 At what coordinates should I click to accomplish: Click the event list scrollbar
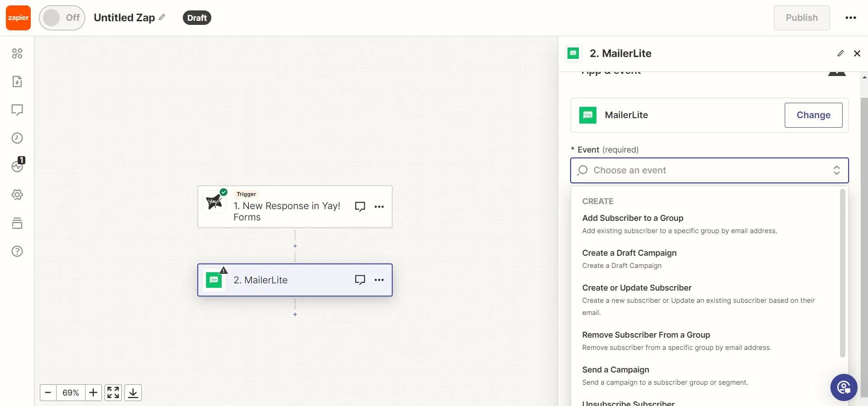click(842, 273)
